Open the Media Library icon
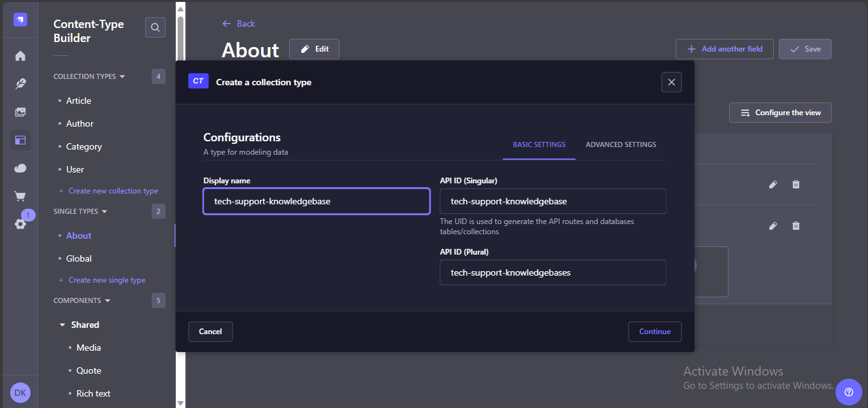Screen dimensions: 868x408 tap(20, 112)
